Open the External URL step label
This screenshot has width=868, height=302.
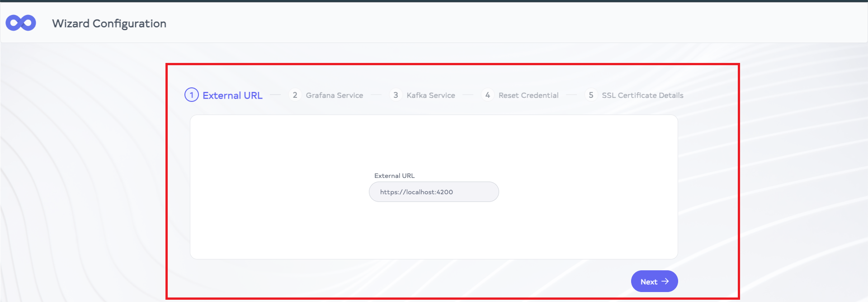232,96
